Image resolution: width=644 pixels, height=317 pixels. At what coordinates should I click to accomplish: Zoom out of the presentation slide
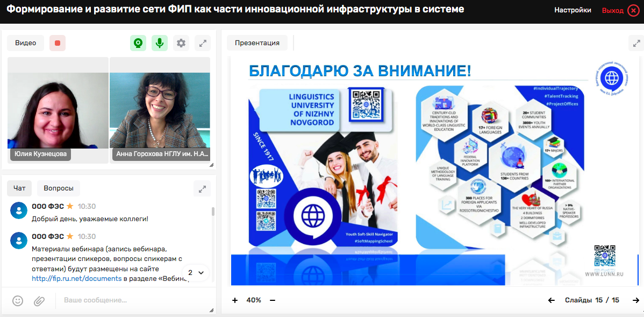tap(273, 300)
